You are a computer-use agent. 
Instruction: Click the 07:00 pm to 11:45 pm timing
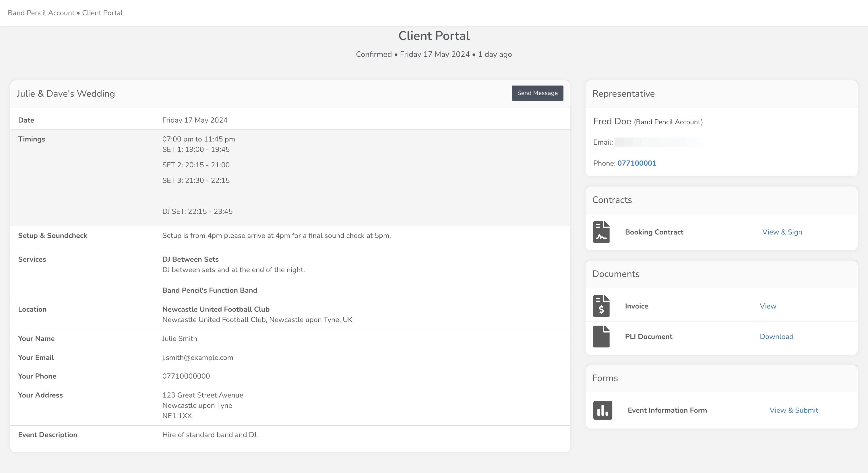click(x=198, y=139)
